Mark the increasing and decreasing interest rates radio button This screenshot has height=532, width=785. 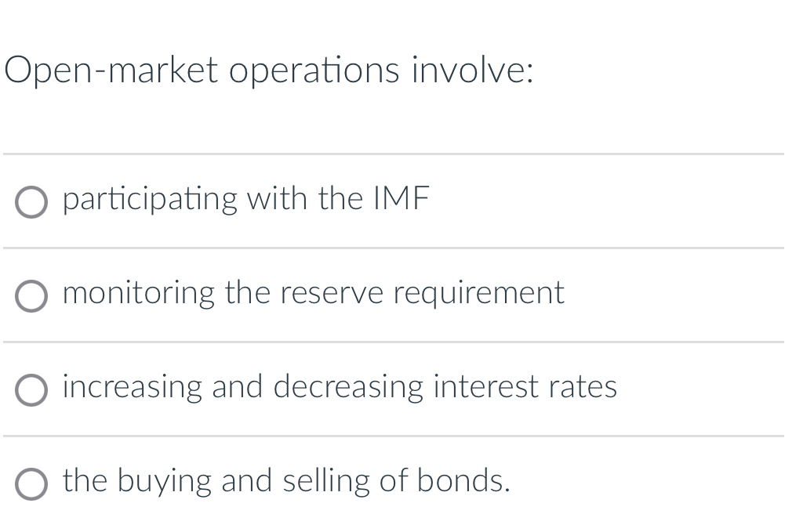31,390
